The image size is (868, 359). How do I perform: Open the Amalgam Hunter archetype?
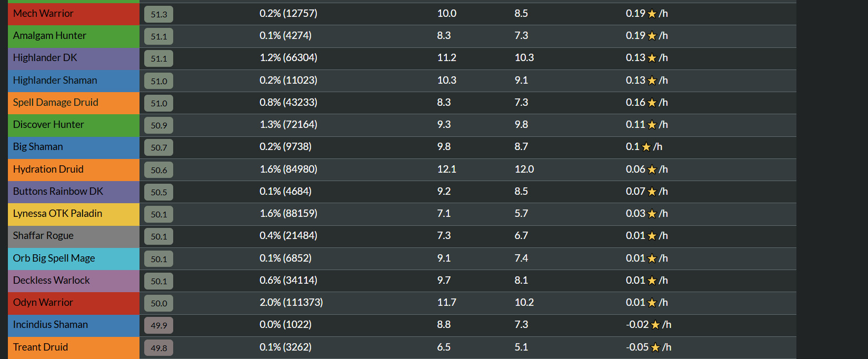[49, 35]
